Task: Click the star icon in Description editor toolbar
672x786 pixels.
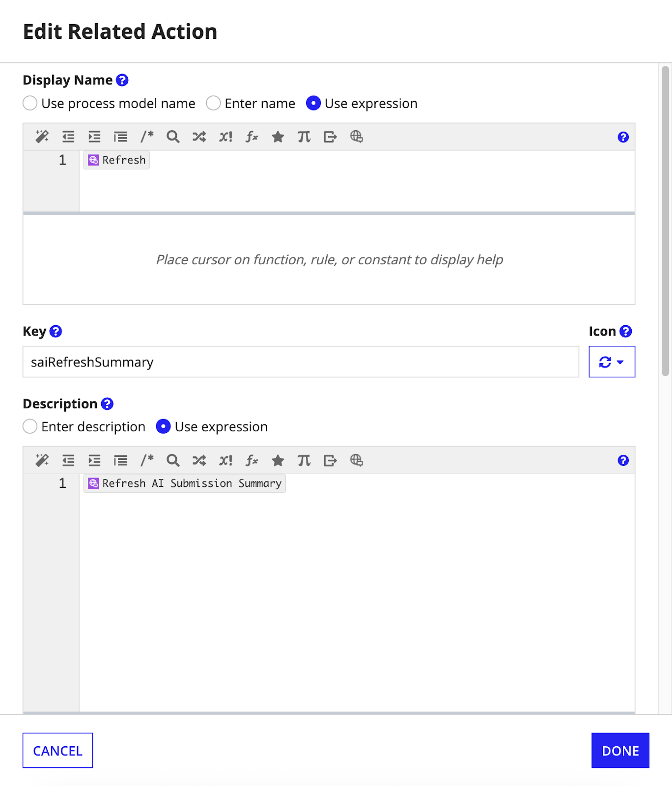Action: point(278,460)
